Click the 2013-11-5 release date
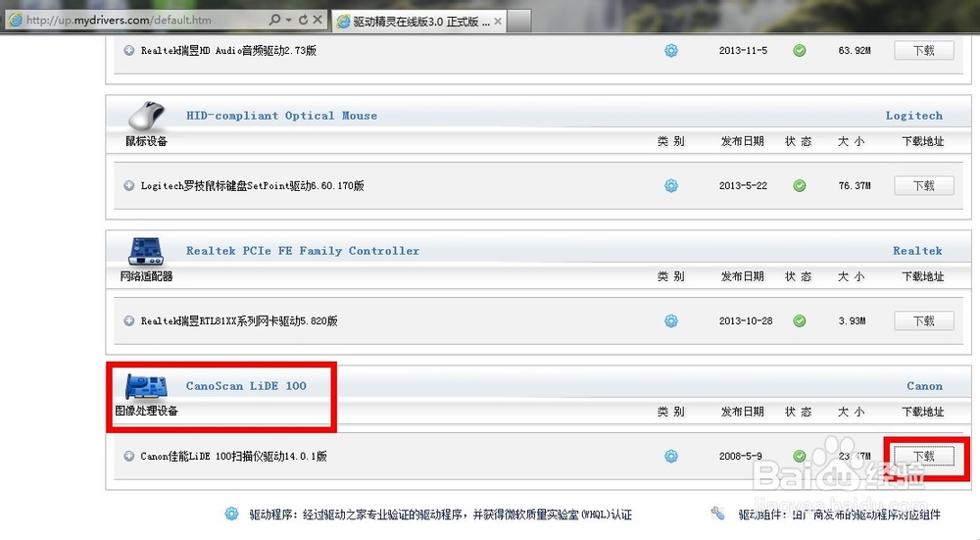 coord(743,51)
